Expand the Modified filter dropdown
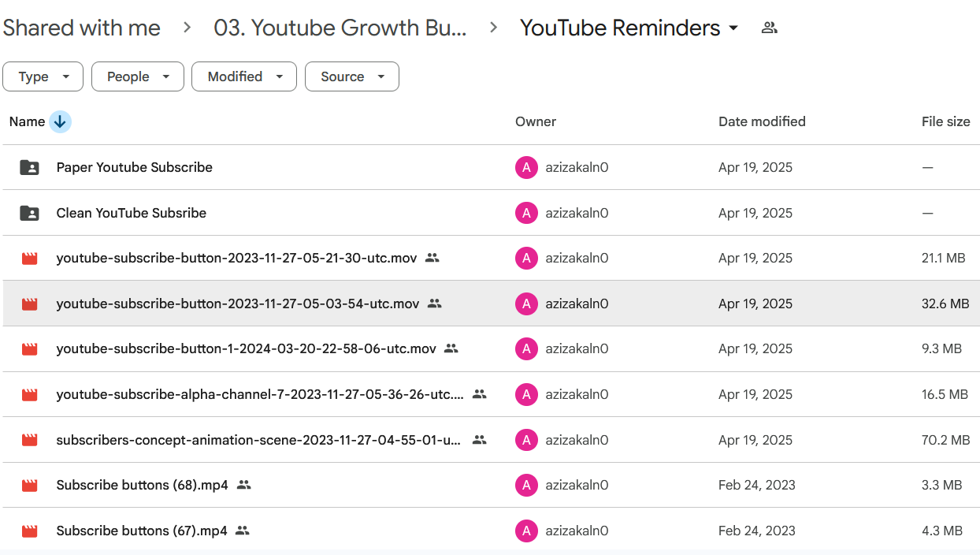The height and width of the screenshot is (555, 980). pos(244,76)
